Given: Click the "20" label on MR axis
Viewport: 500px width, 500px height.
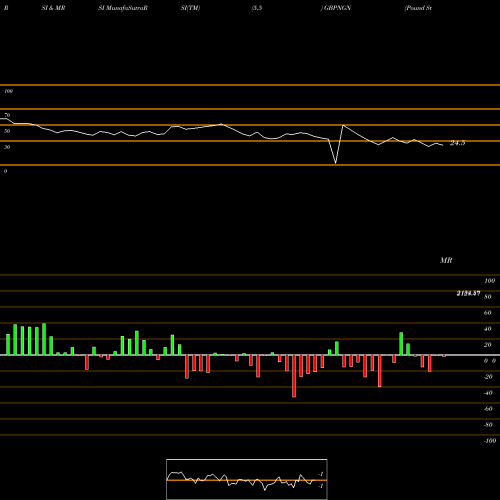Looking at the screenshot, I should 487,345.
